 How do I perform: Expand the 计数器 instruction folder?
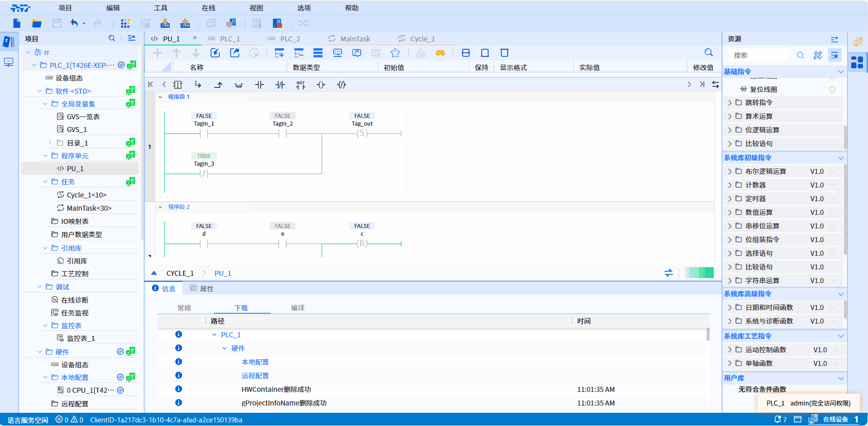pyautogui.click(x=730, y=185)
